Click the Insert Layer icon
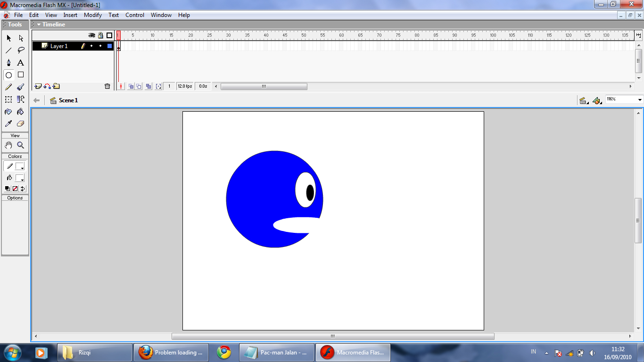Viewport: 644px width, 362px height. [38, 86]
